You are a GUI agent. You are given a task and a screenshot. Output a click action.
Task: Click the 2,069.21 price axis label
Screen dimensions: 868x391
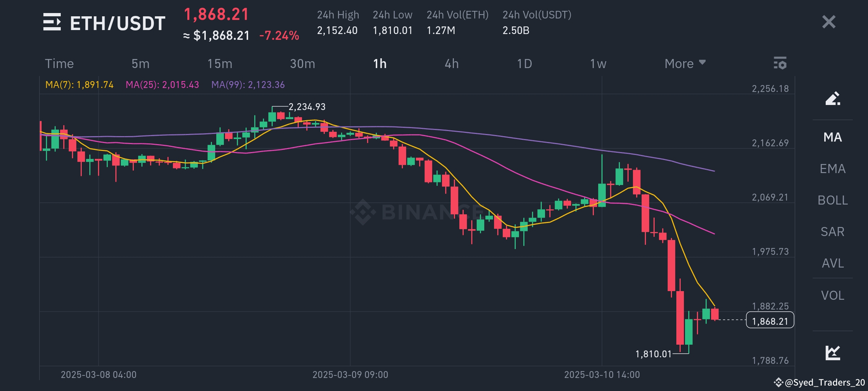click(x=770, y=197)
